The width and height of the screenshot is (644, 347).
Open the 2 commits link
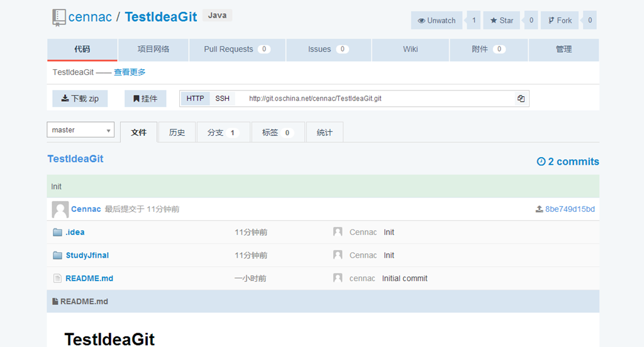point(568,162)
